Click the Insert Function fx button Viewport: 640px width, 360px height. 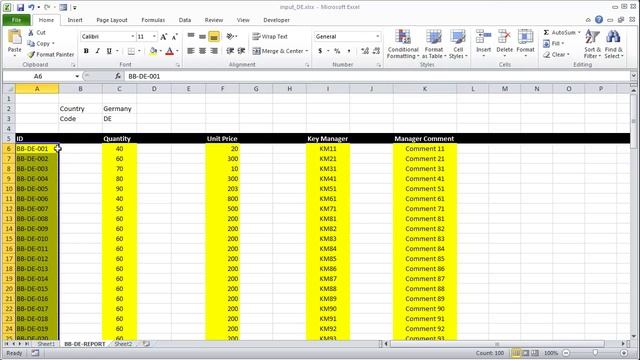click(x=118, y=76)
